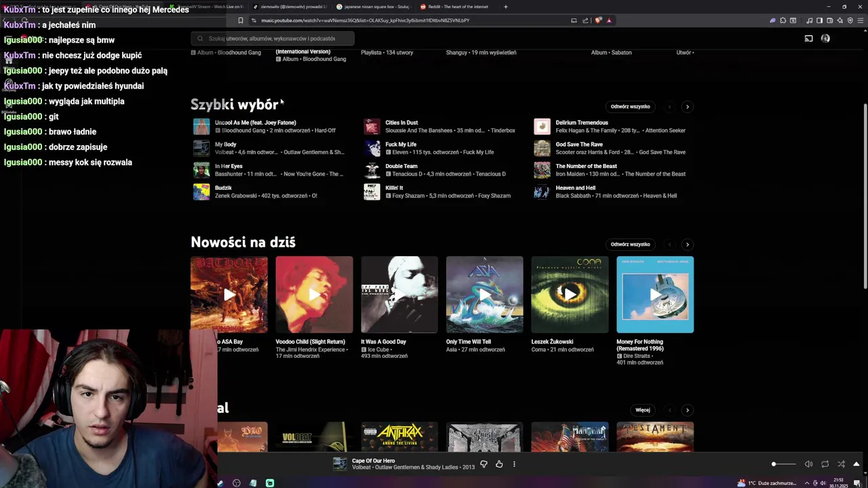Next page arrow for Nowości na dziś

(x=687, y=244)
